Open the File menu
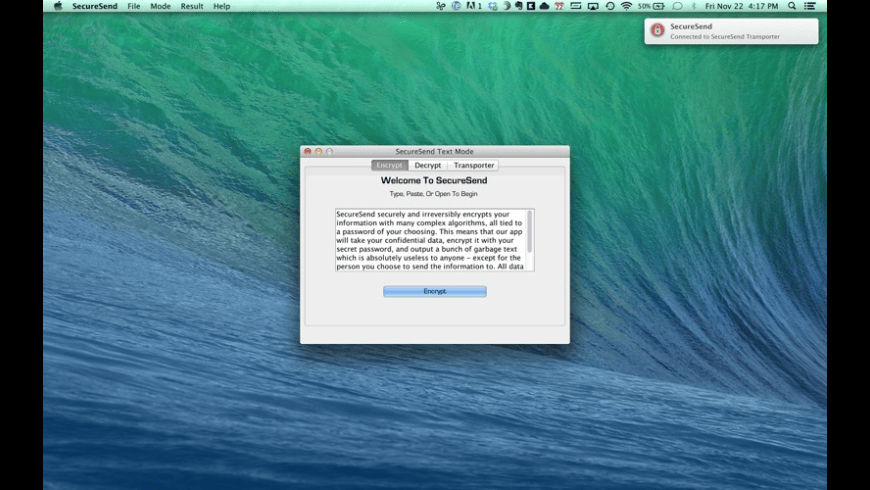The width and height of the screenshot is (870, 490). pyautogui.click(x=134, y=6)
